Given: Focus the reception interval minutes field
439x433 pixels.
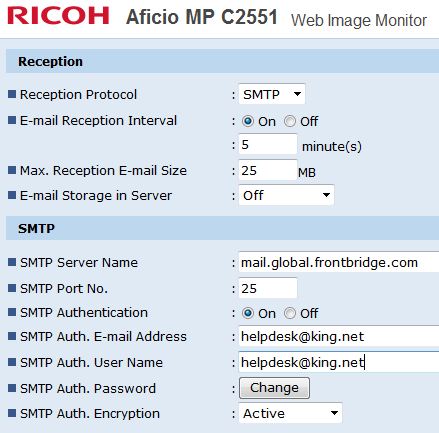Looking at the screenshot, I should (268, 144).
